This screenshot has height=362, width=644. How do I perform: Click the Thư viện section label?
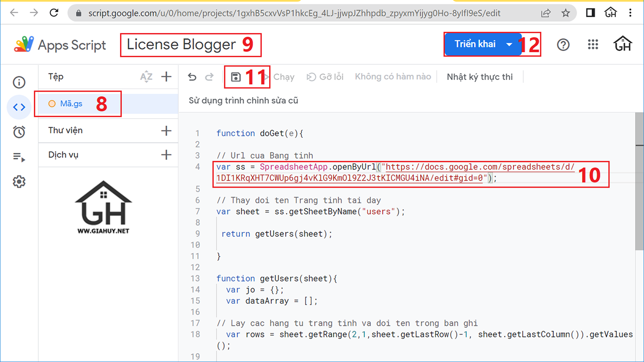65,130
